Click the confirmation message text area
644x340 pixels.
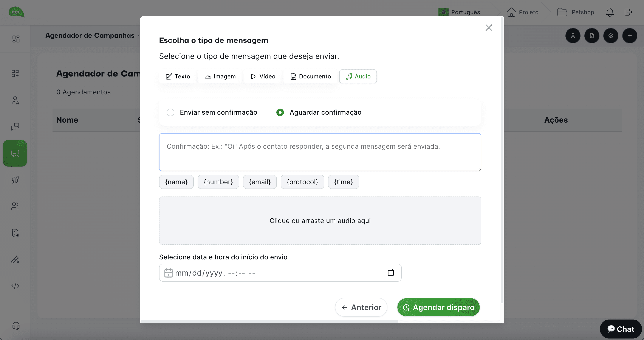(320, 152)
